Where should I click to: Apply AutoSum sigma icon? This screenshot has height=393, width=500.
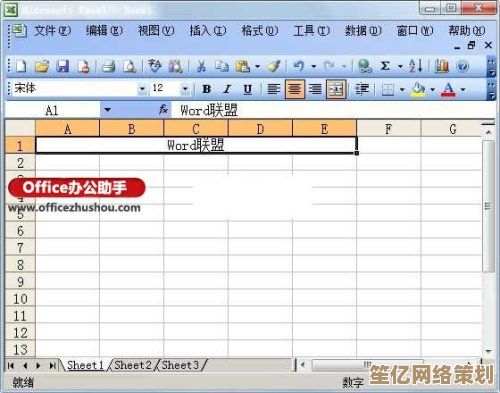385,66
